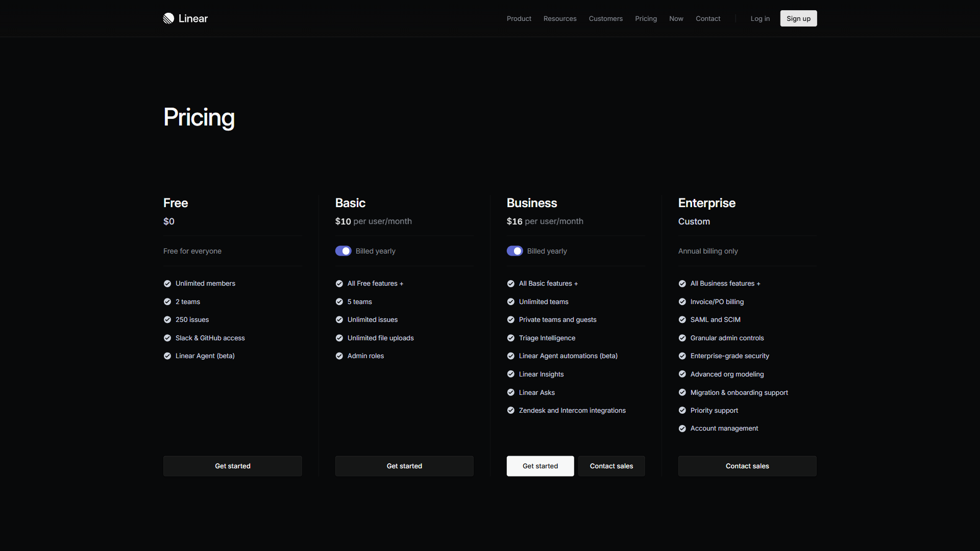Click checkmark icon beside Linear Agent (beta)
The height and width of the screenshot is (551, 980).
tap(167, 356)
